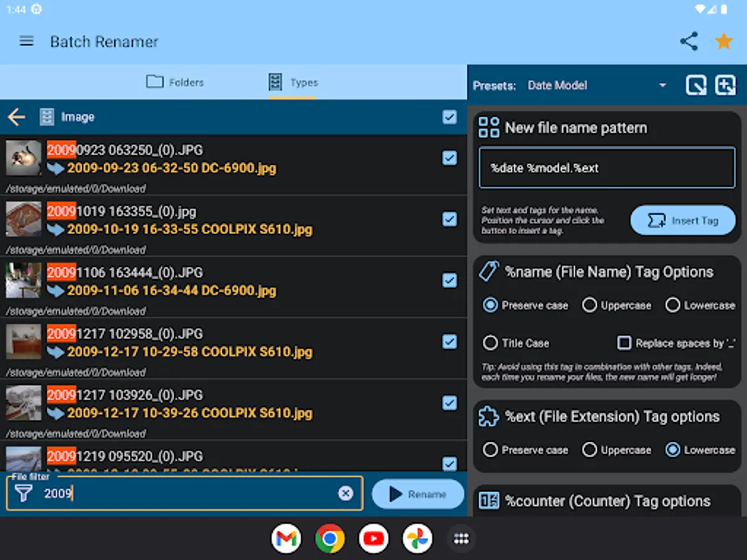The height and width of the screenshot is (560, 747).
Task: Uncheck file 20090923 063250_(0).JPG
Action: point(449,158)
